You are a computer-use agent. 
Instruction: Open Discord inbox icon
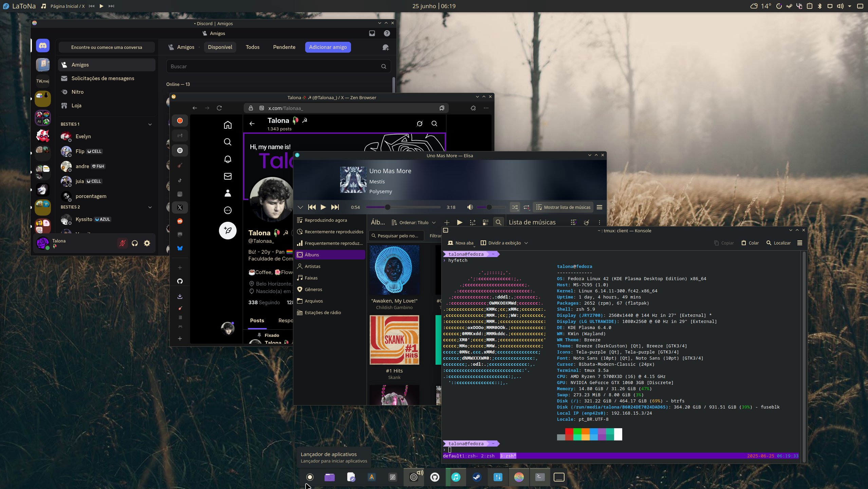[372, 33]
